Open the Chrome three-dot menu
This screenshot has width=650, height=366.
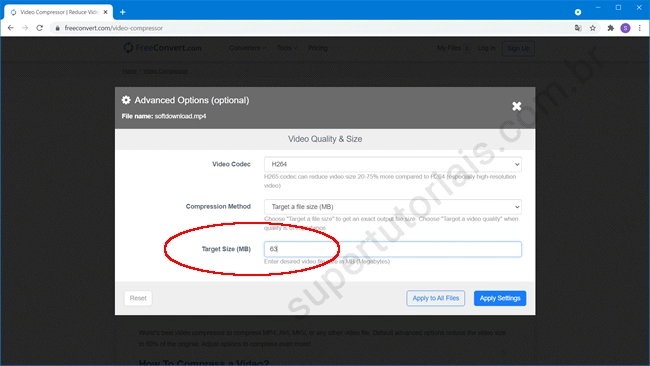(640, 28)
